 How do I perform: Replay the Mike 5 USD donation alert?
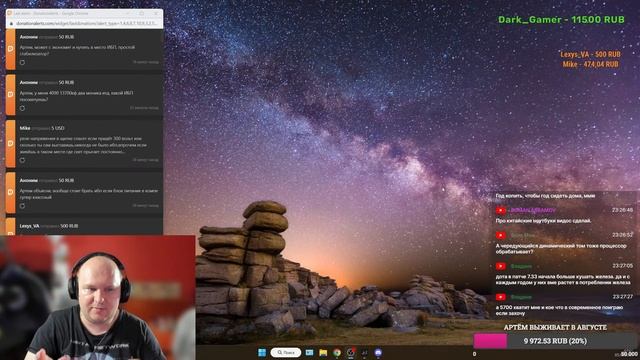[x=22, y=160]
